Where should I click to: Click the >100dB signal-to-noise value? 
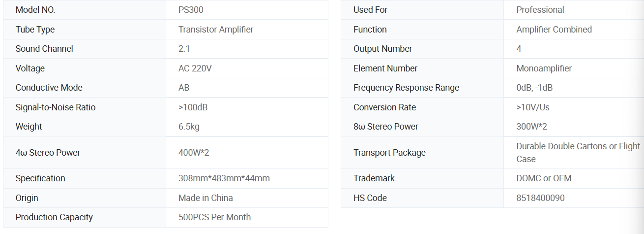(x=197, y=107)
